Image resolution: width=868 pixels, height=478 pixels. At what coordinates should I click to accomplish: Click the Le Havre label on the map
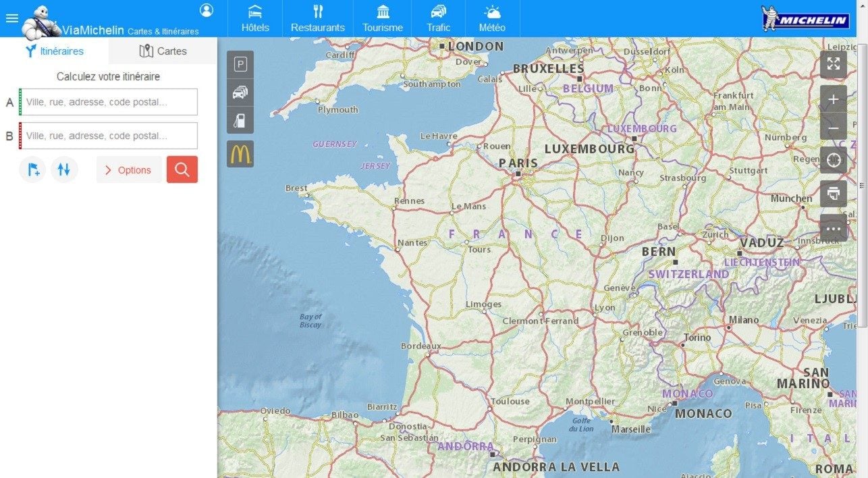pyautogui.click(x=439, y=136)
